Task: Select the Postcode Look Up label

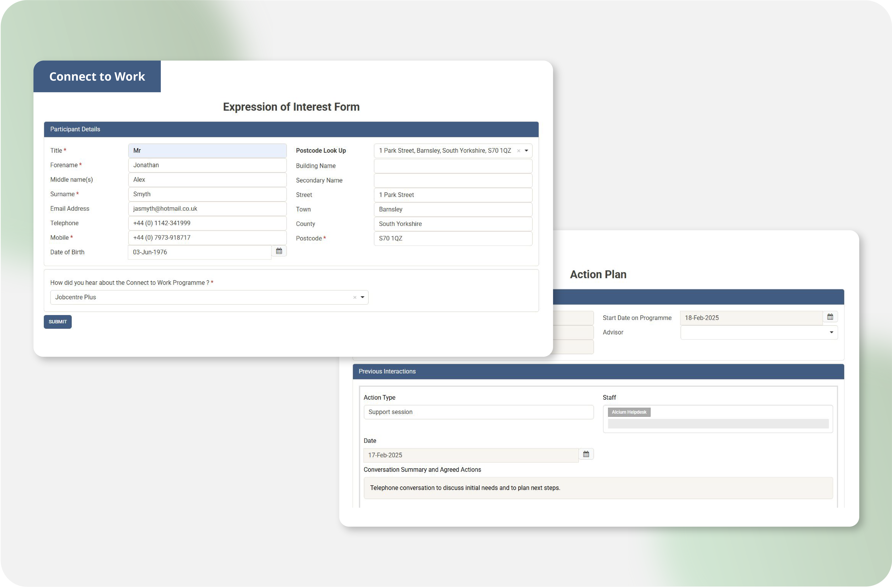Action: click(321, 151)
